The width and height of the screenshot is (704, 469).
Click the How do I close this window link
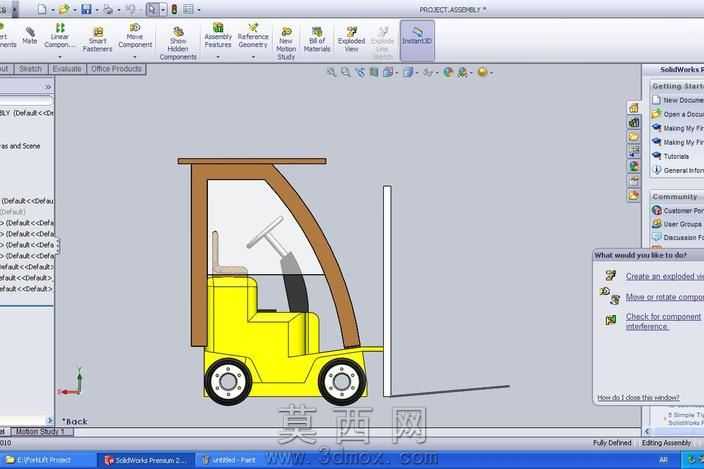[638, 398]
